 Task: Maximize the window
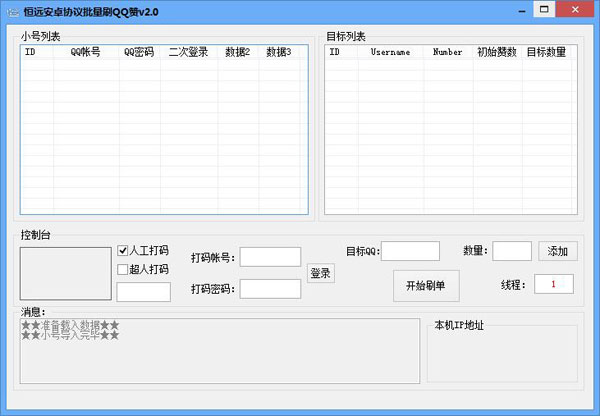click(x=544, y=9)
